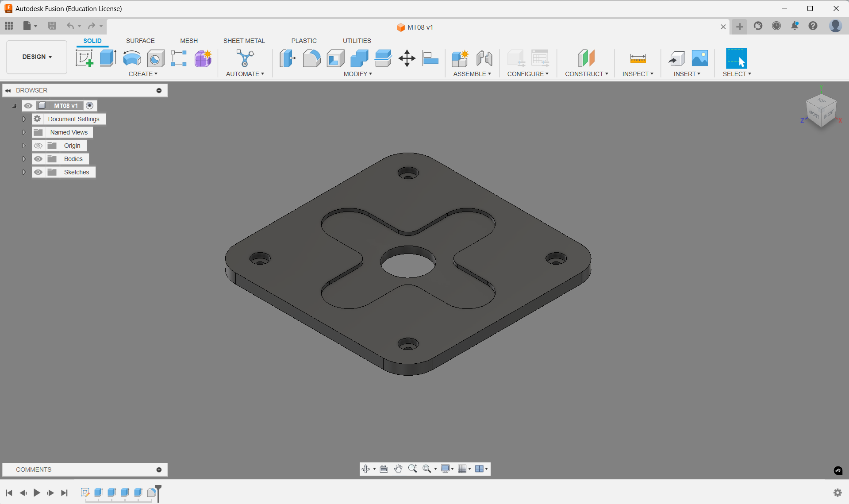Switch to the UTILITIES tab
The image size is (849, 504).
tap(357, 41)
